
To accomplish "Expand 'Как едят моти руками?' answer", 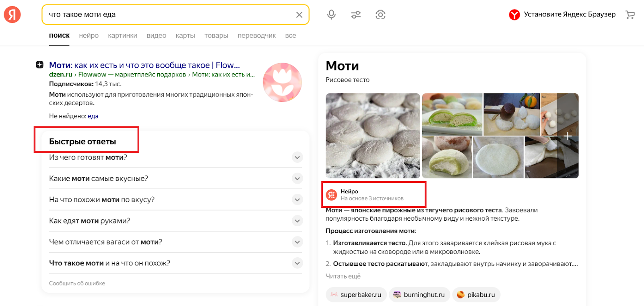I will 297,221.
